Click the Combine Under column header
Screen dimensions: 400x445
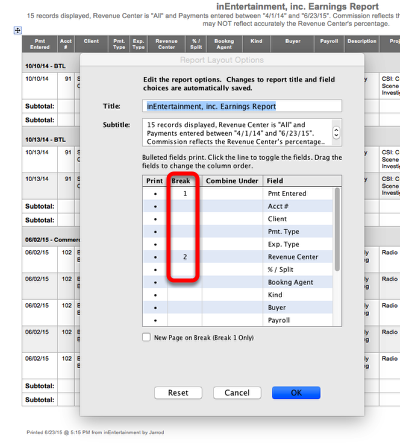232,181
